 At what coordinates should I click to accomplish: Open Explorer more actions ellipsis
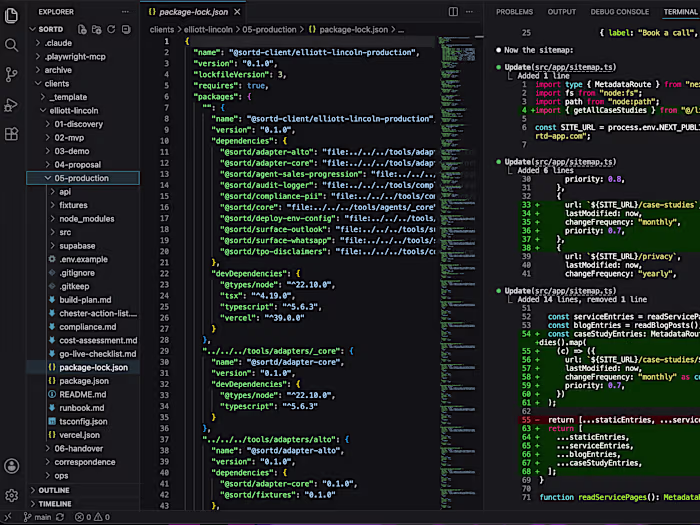125,12
